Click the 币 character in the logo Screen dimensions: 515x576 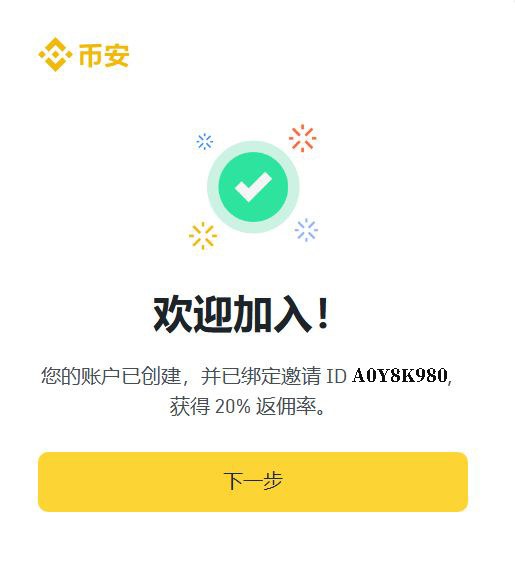tap(91, 55)
